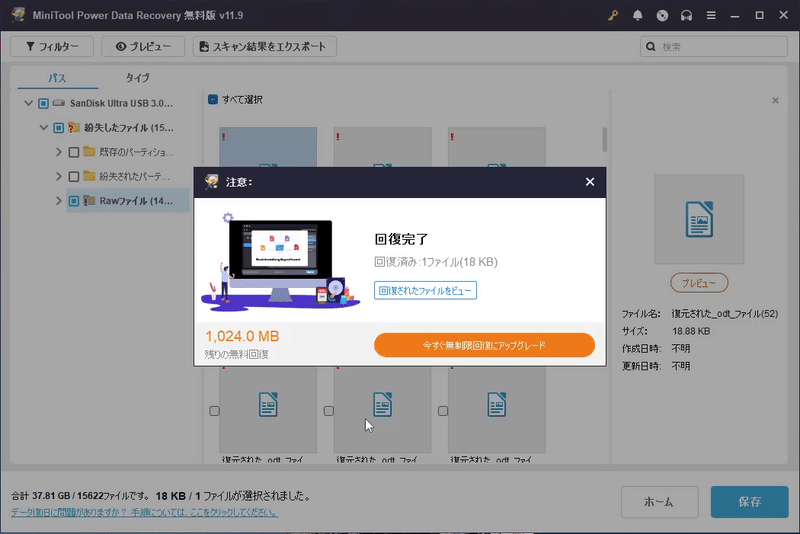This screenshot has height=534, width=800.
Task: Click the disc icon in title bar
Action: 662,15
